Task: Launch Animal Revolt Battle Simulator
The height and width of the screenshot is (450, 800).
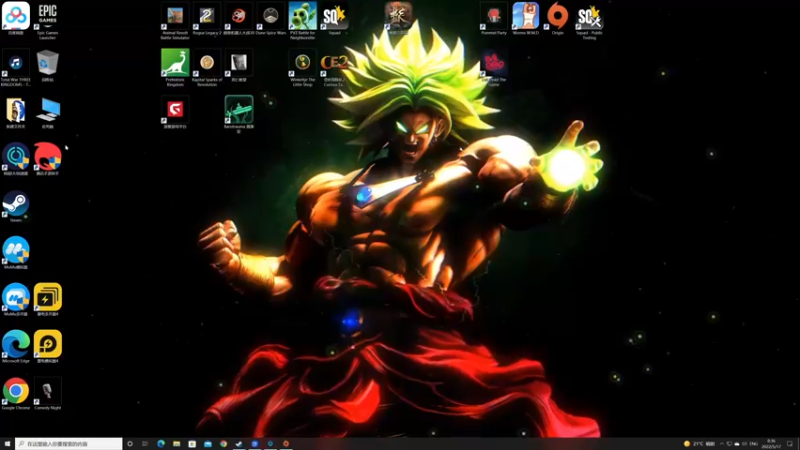Action: point(175,20)
